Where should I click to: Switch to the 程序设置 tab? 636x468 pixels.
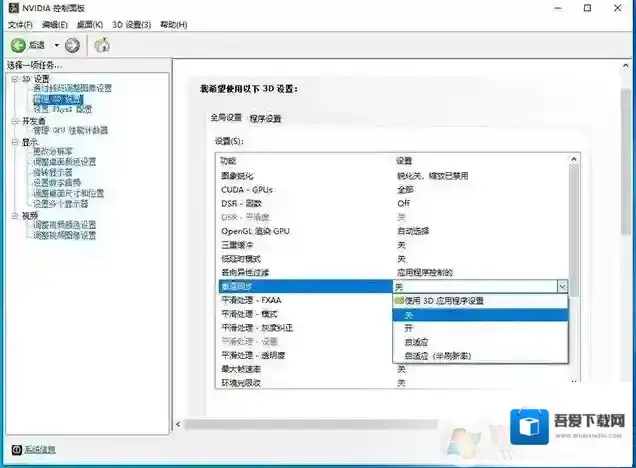[265, 118]
